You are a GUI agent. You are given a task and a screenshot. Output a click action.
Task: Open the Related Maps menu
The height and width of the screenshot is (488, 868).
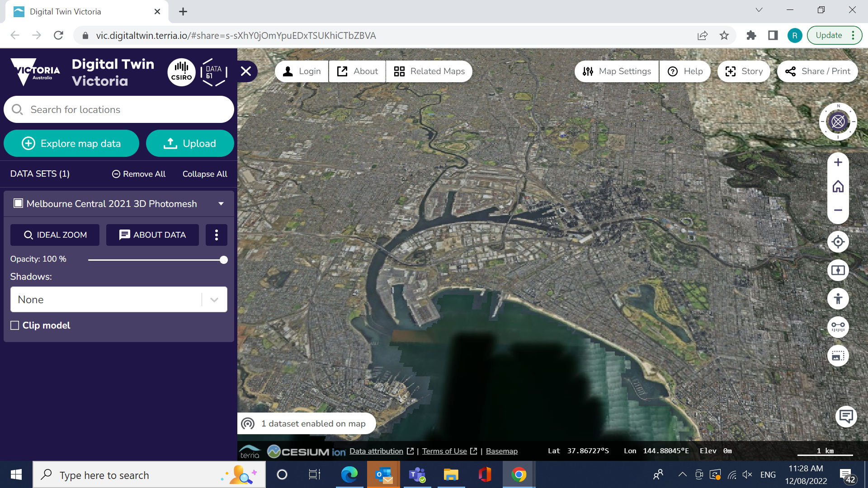point(429,71)
